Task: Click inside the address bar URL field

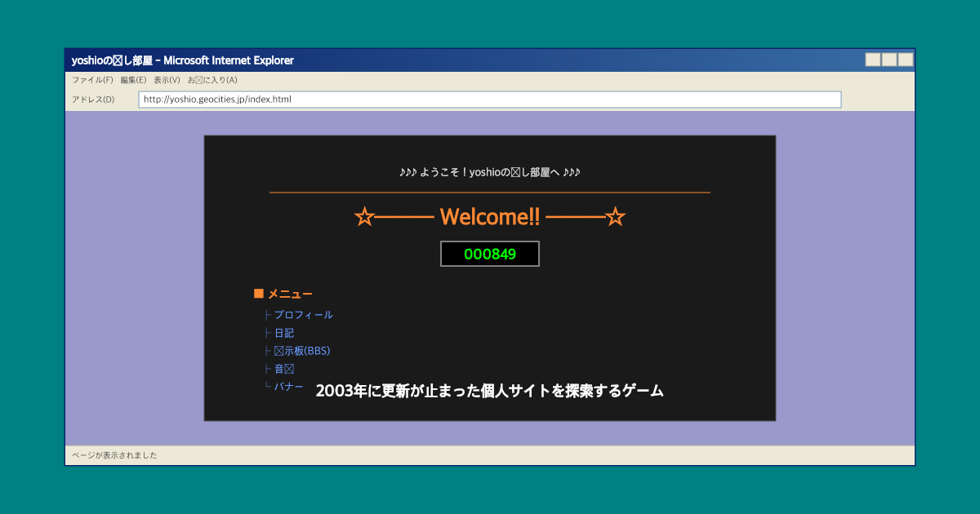Action: click(x=327, y=99)
